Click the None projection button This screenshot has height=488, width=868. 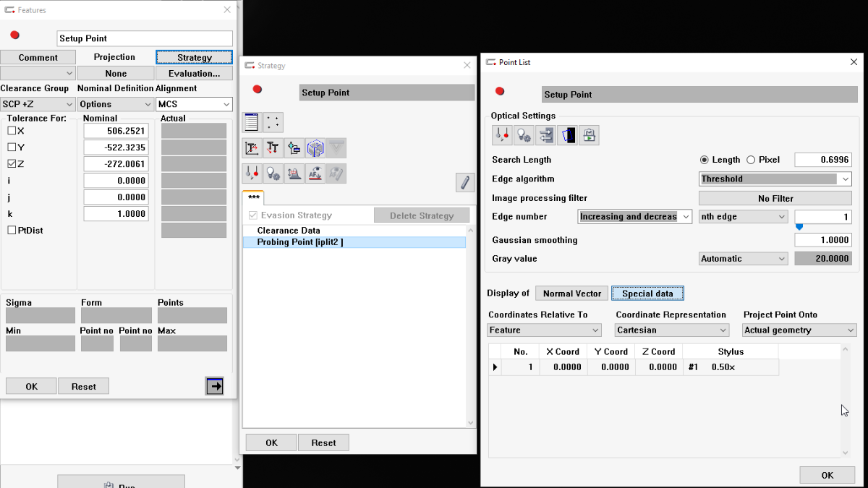tap(116, 73)
